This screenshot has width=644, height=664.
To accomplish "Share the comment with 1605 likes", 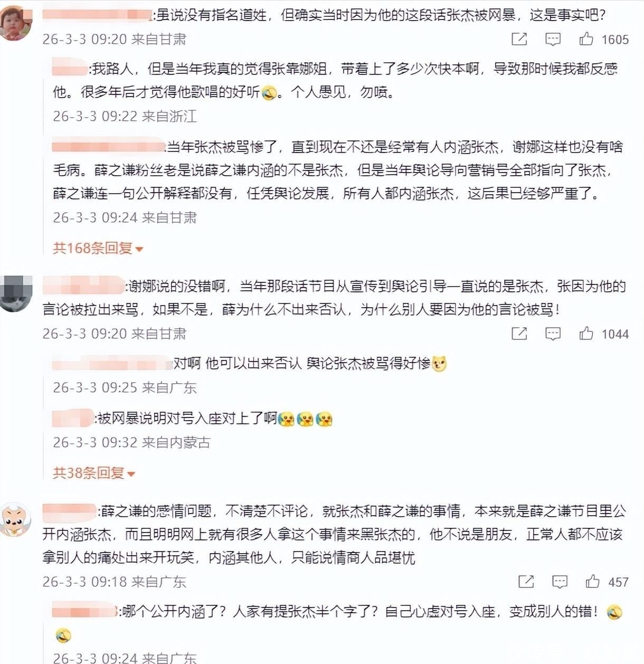I will point(519,39).
